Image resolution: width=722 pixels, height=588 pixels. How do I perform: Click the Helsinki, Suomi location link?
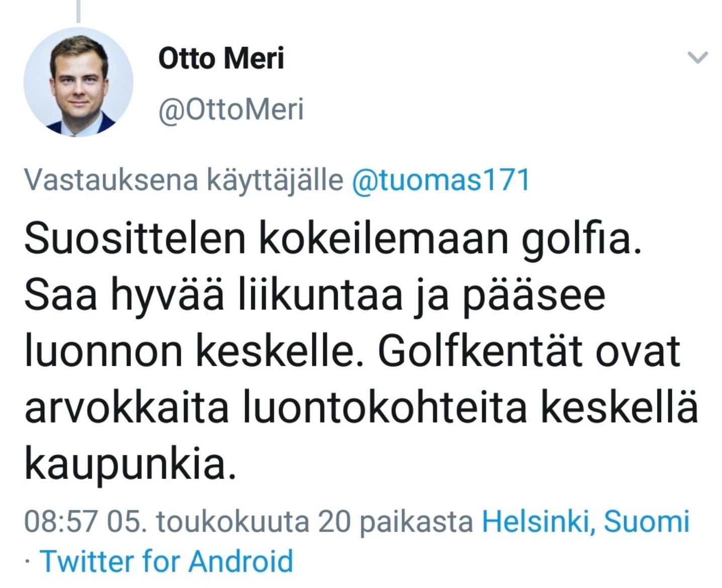(585, 521)
